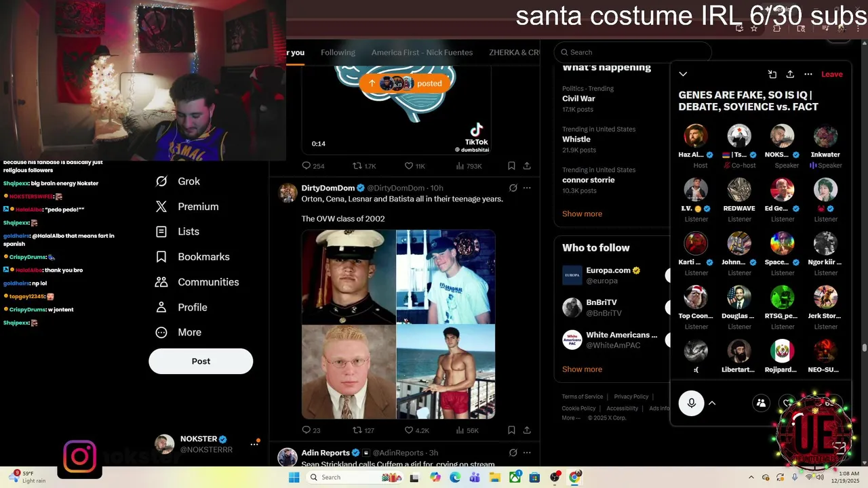Open the Accessibility footer link
This screenshot has width=868, height=488.
pos(623,408)
